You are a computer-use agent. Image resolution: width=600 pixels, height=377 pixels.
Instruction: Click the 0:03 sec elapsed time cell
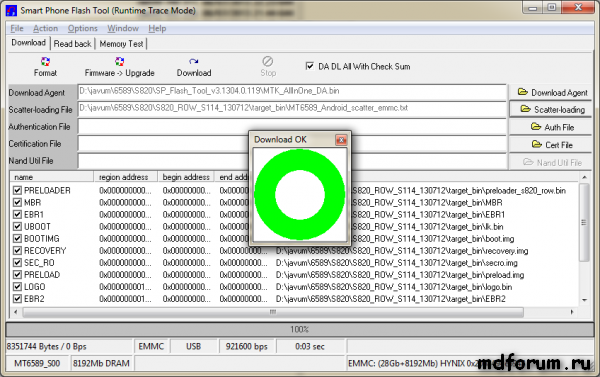[x=310, y=346]
